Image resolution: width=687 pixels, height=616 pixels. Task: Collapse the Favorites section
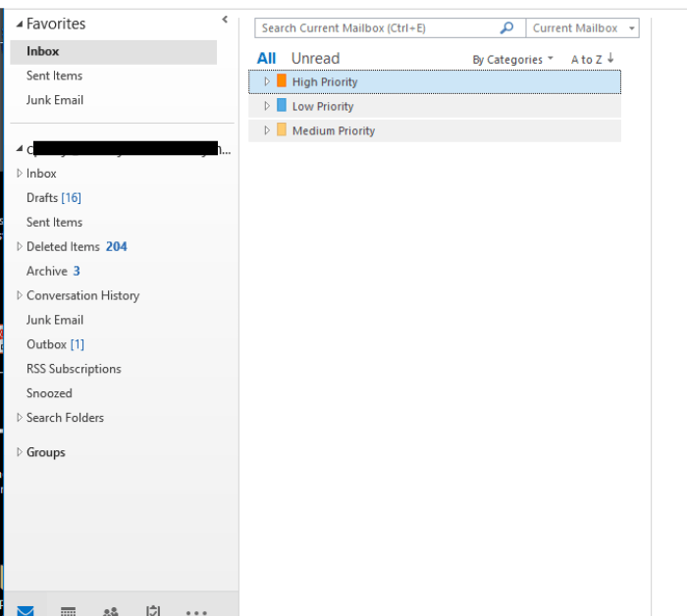tap(20, 24)
